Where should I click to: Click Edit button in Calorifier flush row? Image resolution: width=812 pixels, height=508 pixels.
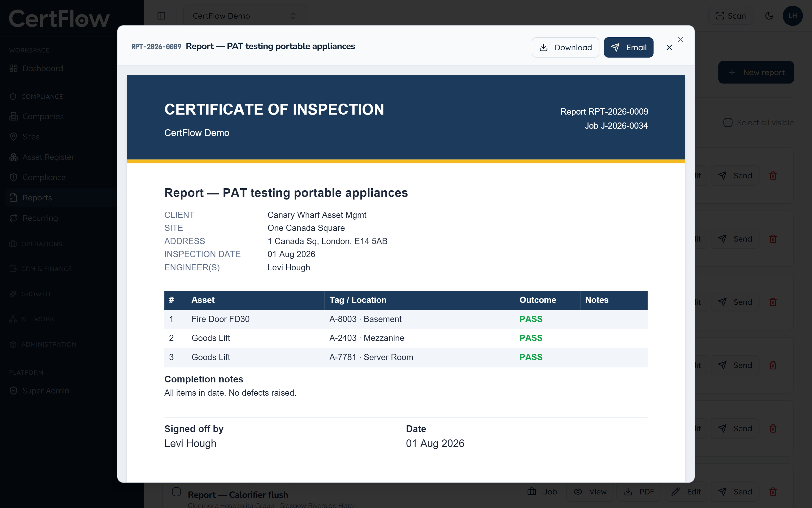686,492
